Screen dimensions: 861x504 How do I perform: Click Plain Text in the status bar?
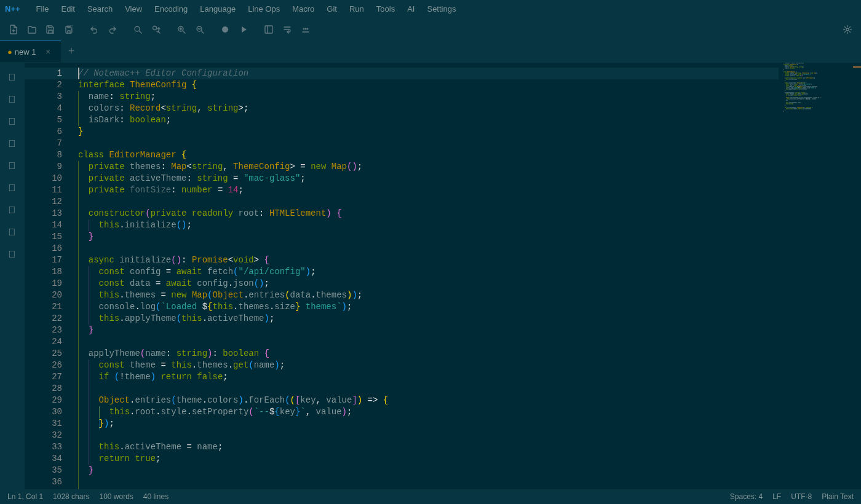tap(838, 496)
